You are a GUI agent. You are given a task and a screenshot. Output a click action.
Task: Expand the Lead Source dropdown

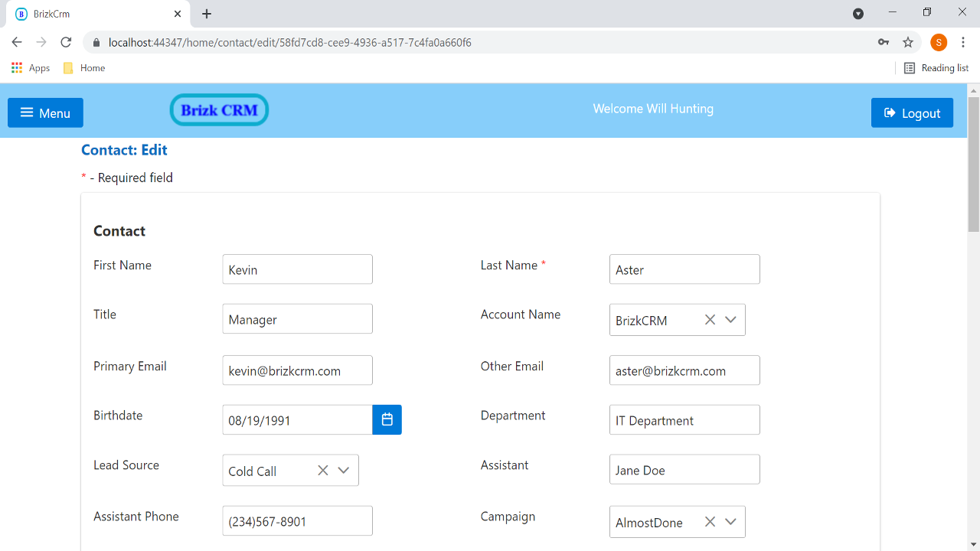point(344,471)
